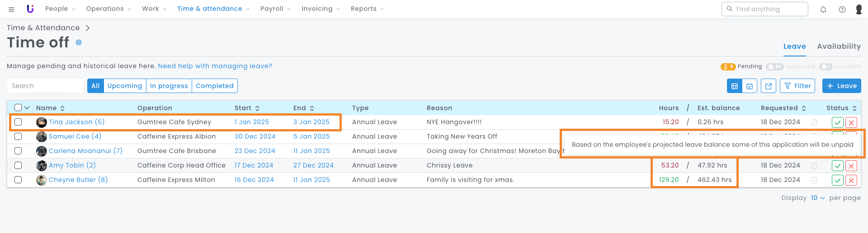Open the per page display dropdown

817,198
